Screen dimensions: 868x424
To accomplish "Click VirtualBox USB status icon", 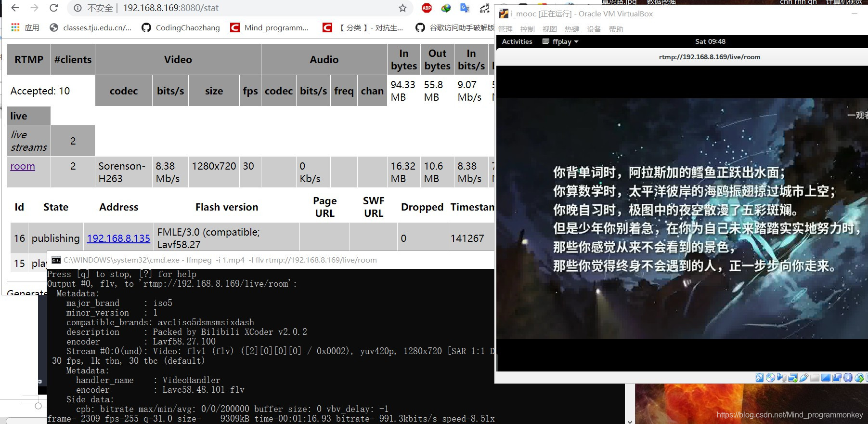I will tap(804, 378).
